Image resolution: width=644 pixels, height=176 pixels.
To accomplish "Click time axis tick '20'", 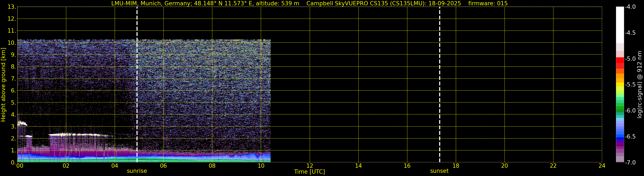I will click(x=505, y=166).
